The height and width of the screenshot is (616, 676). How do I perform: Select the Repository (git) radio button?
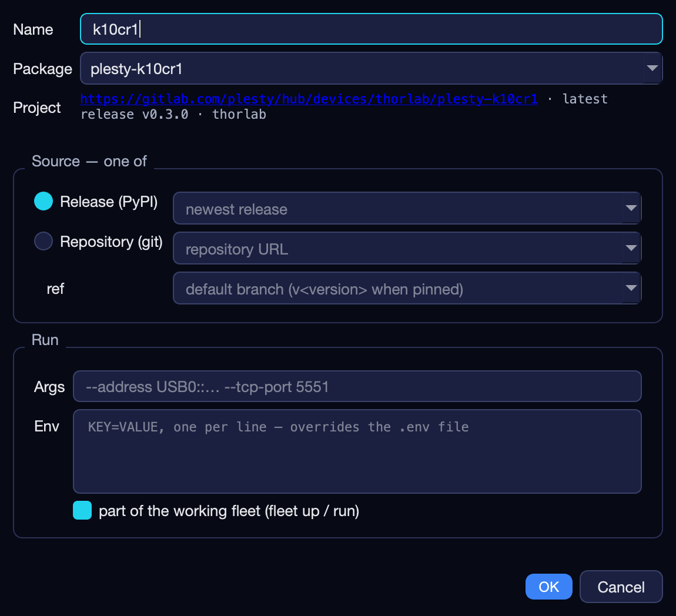(43, 241)
